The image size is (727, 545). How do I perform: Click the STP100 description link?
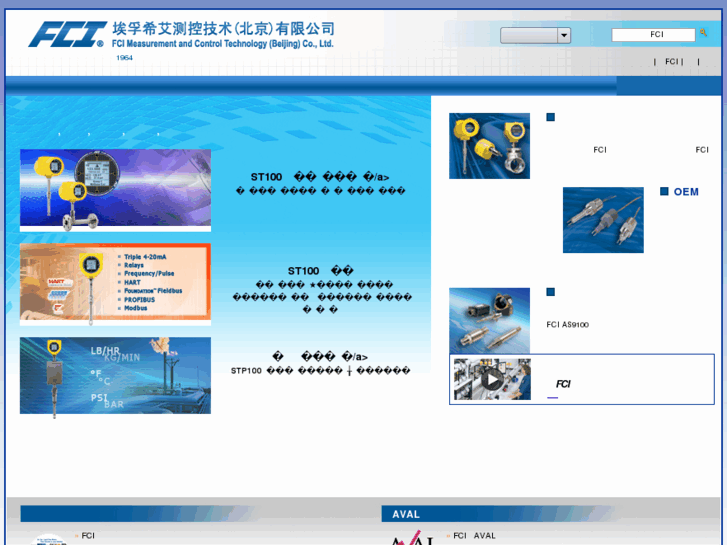click(x=320, y=370)
